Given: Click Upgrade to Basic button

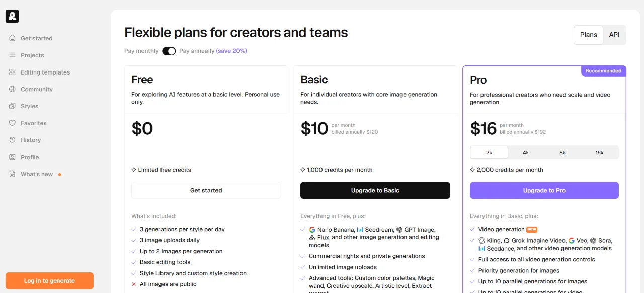Looking at the screenshot, I should tap(375, 190).
